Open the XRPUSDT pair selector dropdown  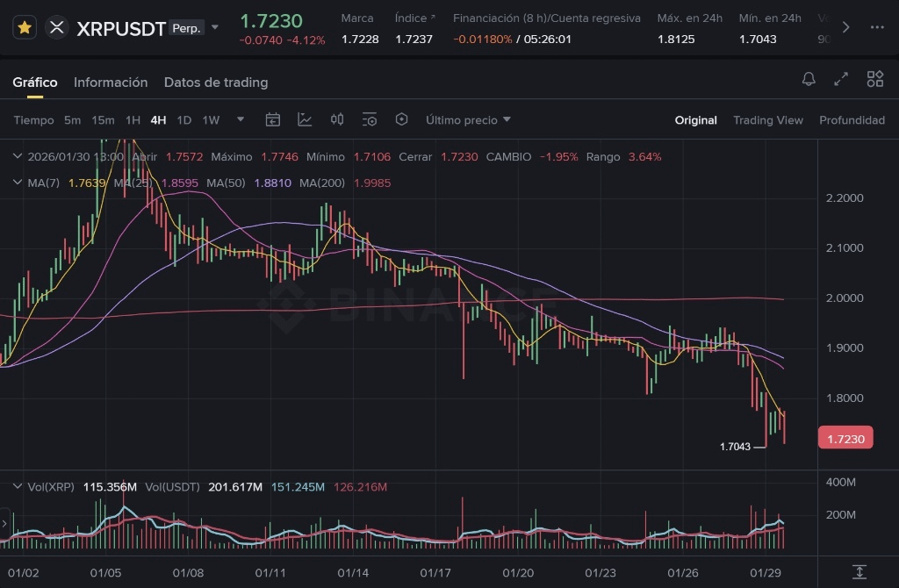pyautogui.click(x=215, y=27)
